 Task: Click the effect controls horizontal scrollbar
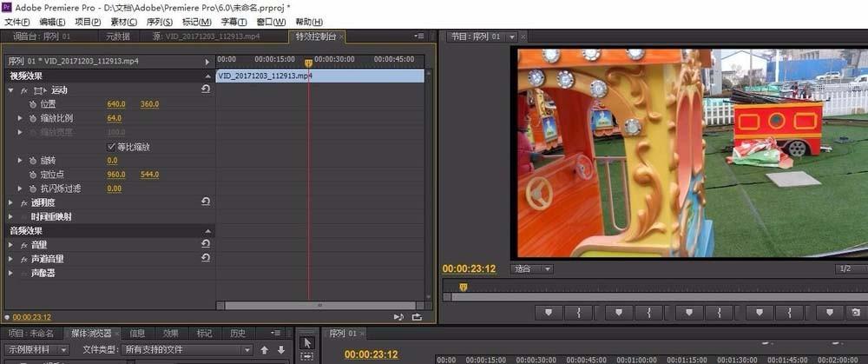pyautogui.click(x=320, y=305)
